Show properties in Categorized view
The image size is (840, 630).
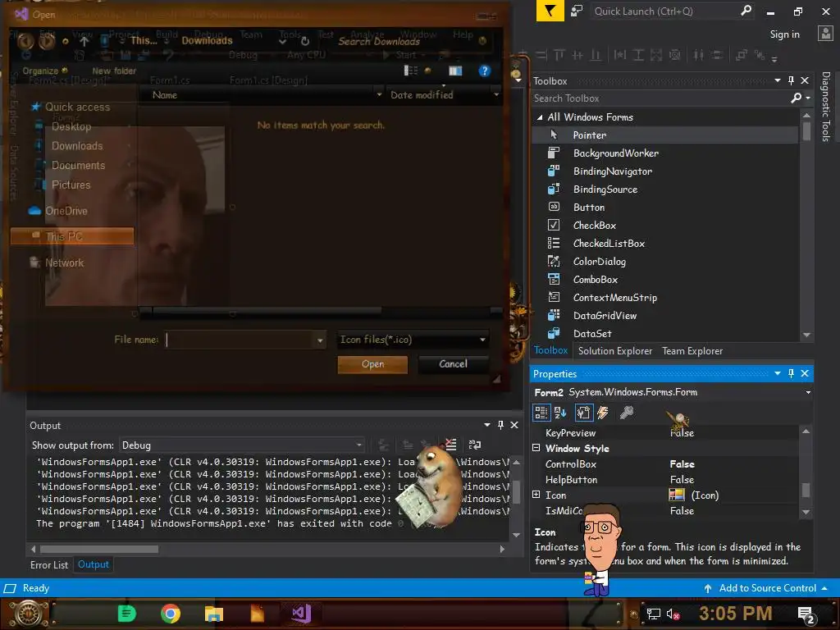tap(541, 413)
